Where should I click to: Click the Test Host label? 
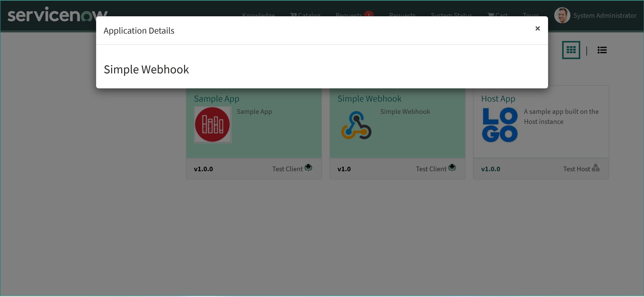(x=576, y=169)
